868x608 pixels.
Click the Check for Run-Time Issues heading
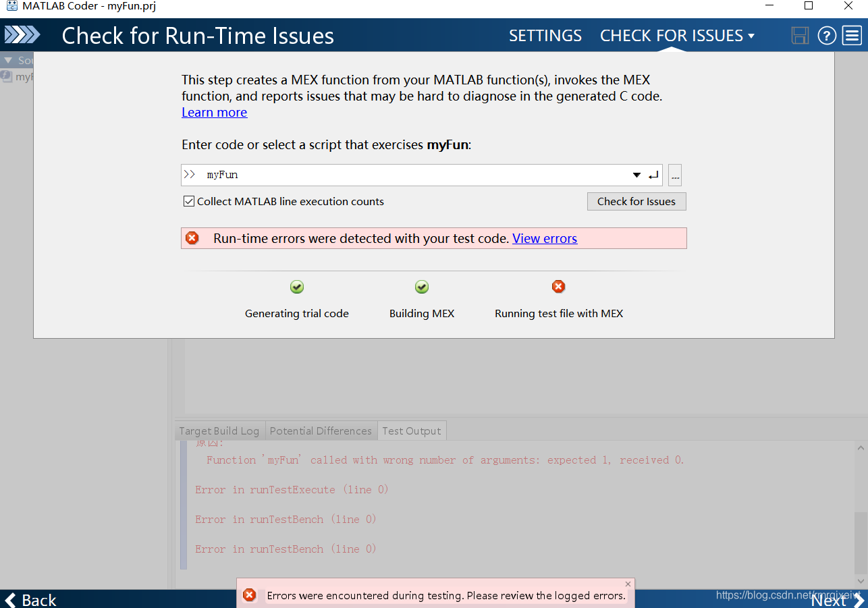(x=198, y=36)
